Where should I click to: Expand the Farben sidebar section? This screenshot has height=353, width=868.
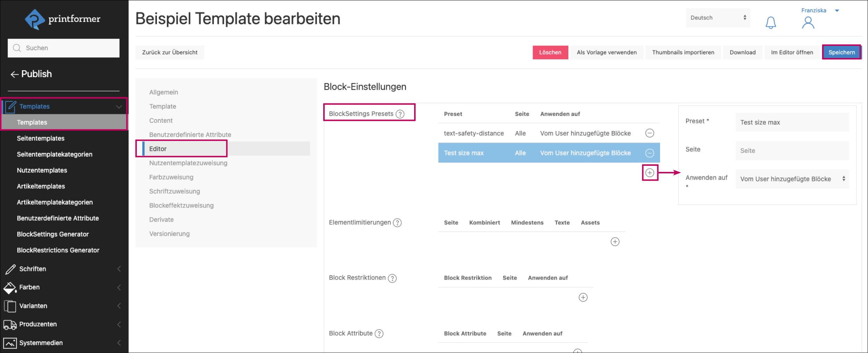pyautogui.click(x=119, y=287)
